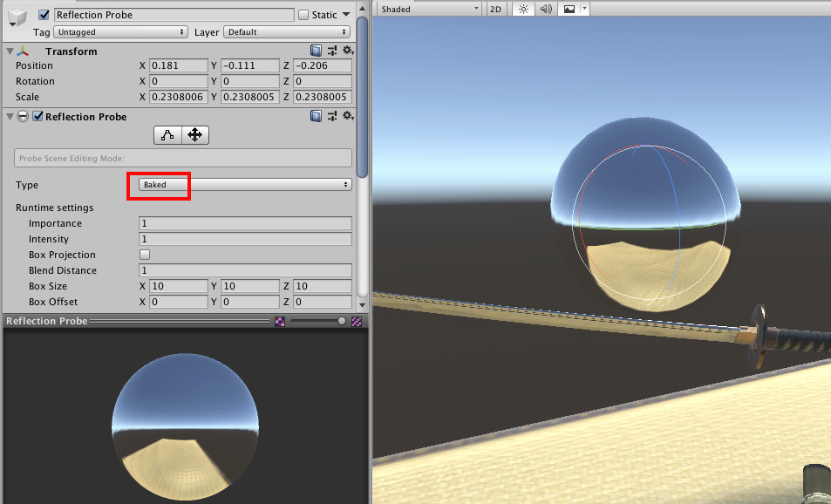Collapse the Reflection Probe component foldout
Screen dimensions: 831x504
click(10, 116)
